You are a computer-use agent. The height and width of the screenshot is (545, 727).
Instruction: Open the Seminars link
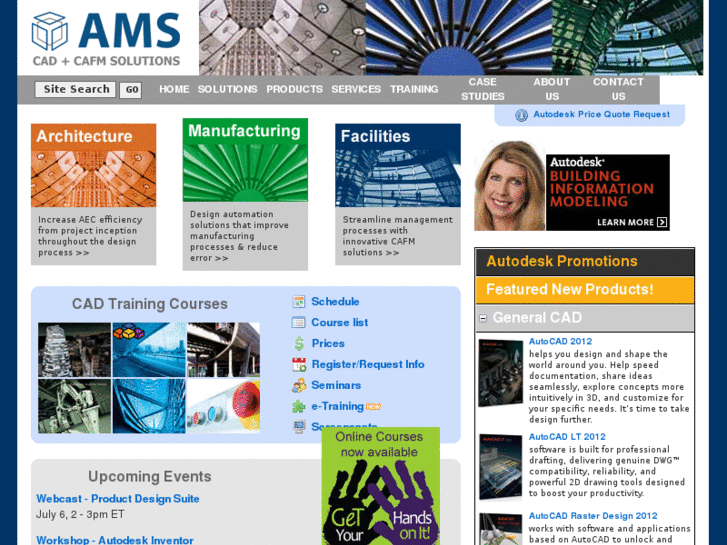click(x=336, y=385)
